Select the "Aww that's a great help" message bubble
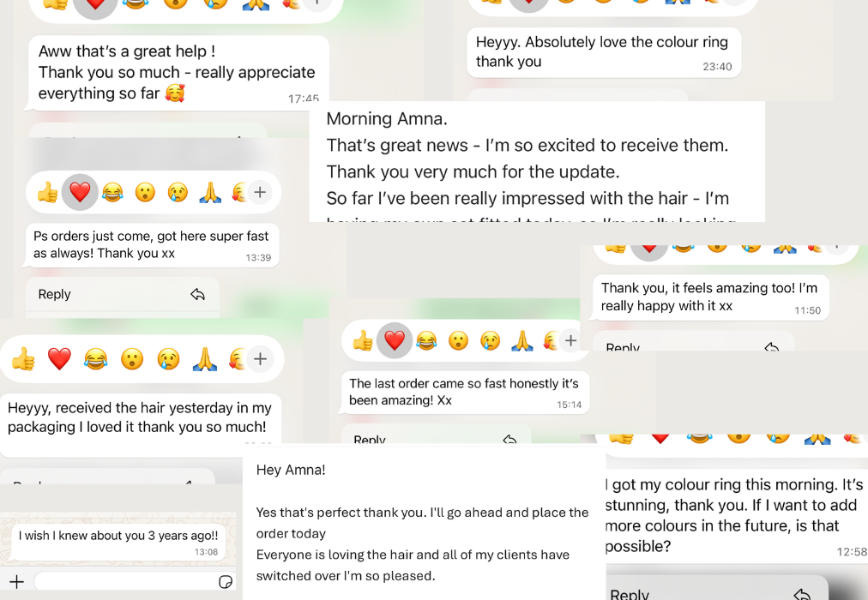 178,73
